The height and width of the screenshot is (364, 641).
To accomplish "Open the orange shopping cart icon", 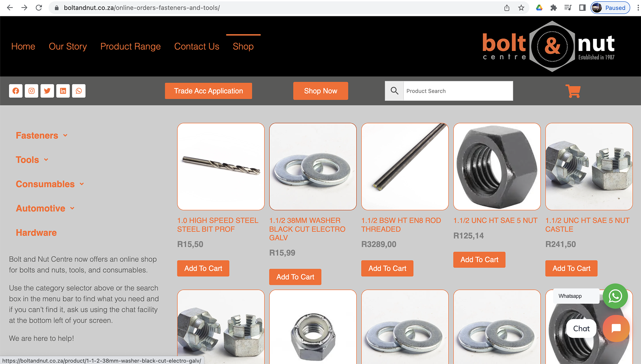I will coord(573,91).
